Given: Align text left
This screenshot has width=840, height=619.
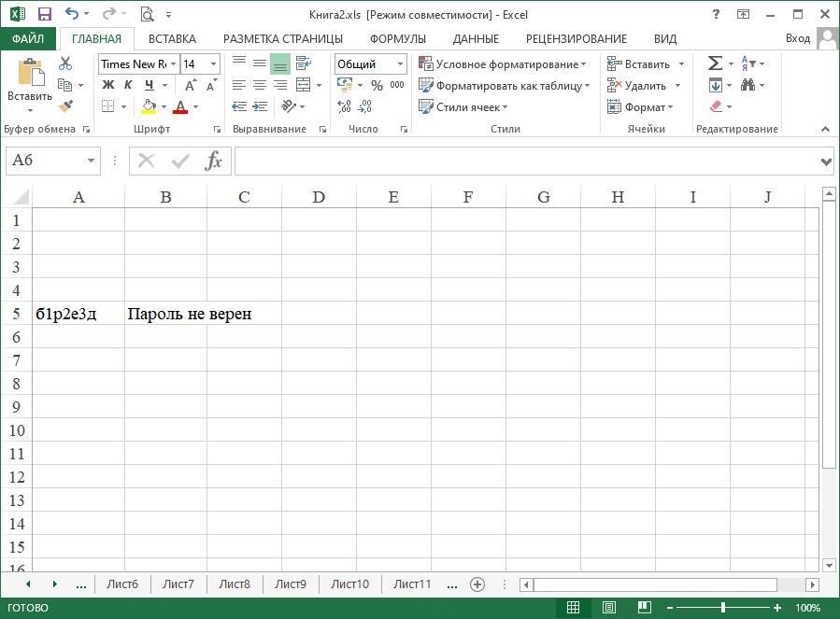Looking at the screenshot, I should click(x=239, y=85).
